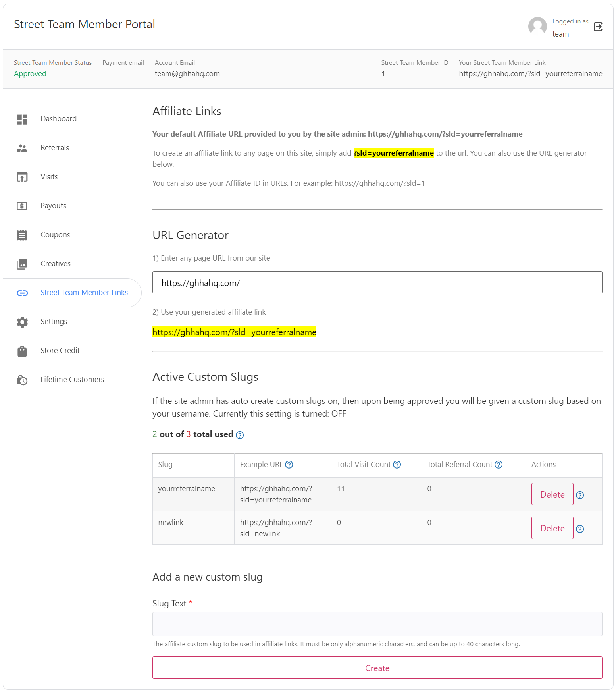616x693 pixels.
Task: Click help icon beside Example URL header
Action: (289, 465)
